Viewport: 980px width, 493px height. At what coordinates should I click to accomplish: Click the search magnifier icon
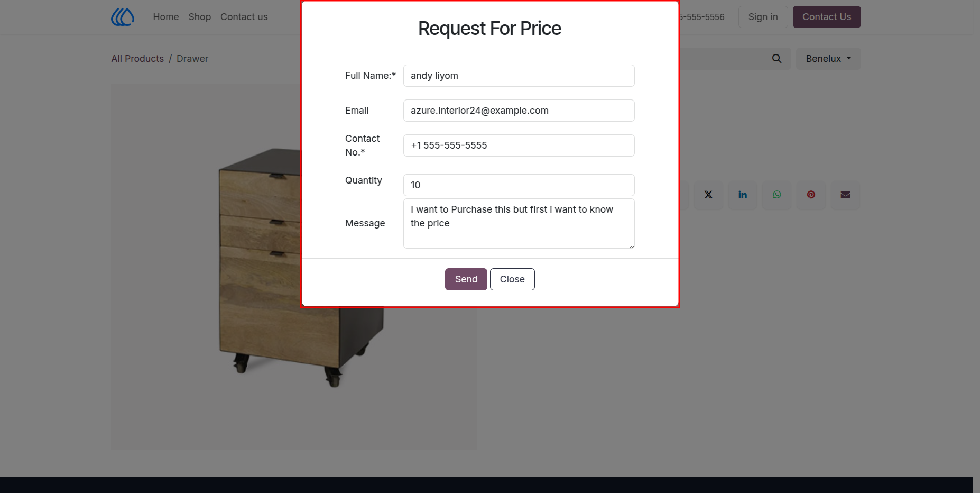[776, 59]
